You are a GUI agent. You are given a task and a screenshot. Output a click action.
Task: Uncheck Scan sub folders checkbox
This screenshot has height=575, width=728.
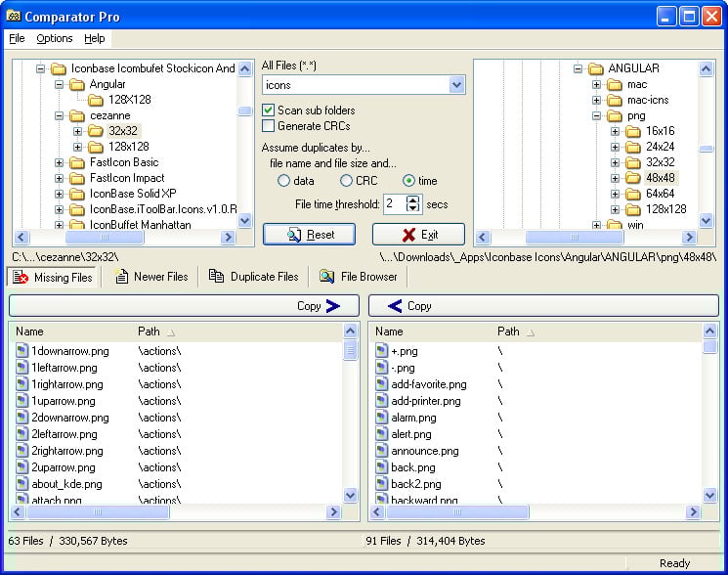click(269, 111)
